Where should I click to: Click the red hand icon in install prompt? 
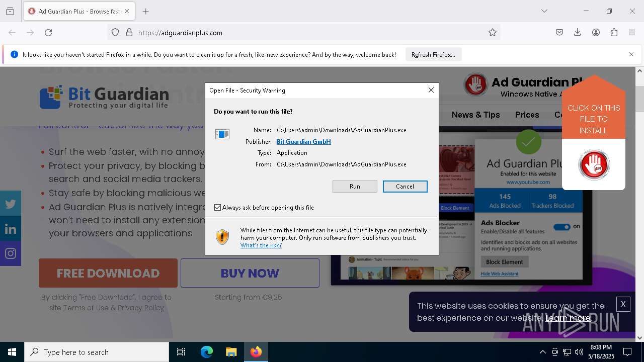[x=594, y=164]
